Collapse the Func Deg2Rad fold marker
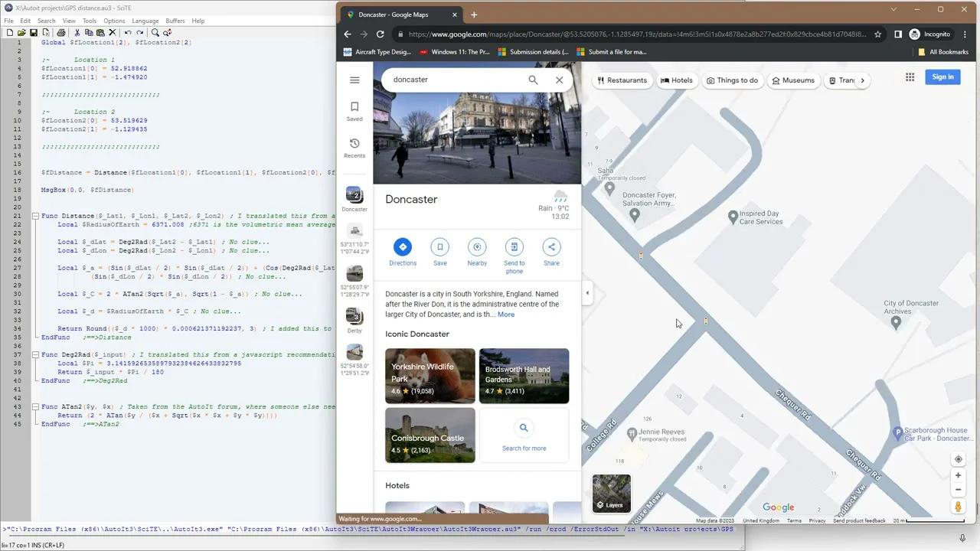The image size is (980, 551). click(x=35, y=355)
